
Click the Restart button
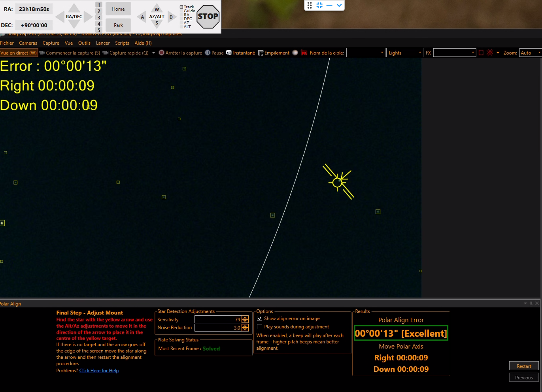pyautogui.click(x=524, y=366)
